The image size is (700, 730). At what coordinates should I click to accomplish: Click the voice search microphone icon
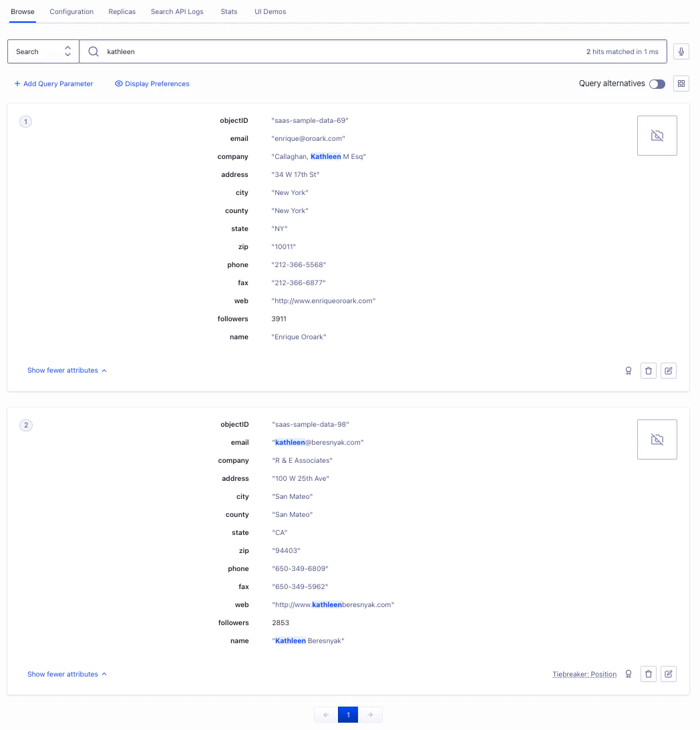click(681, 51)
